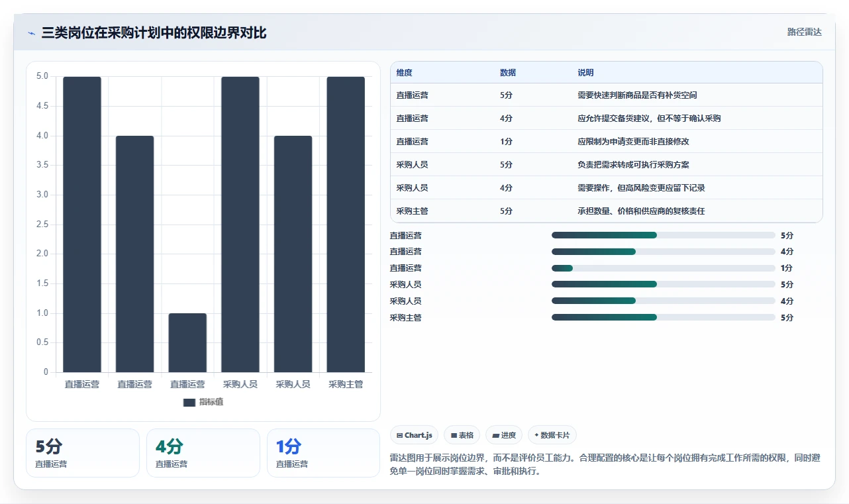849x504 pixels.
Task: Click the page title 三类岗位在采购计划中的权限边界对比
Action: 154,32
